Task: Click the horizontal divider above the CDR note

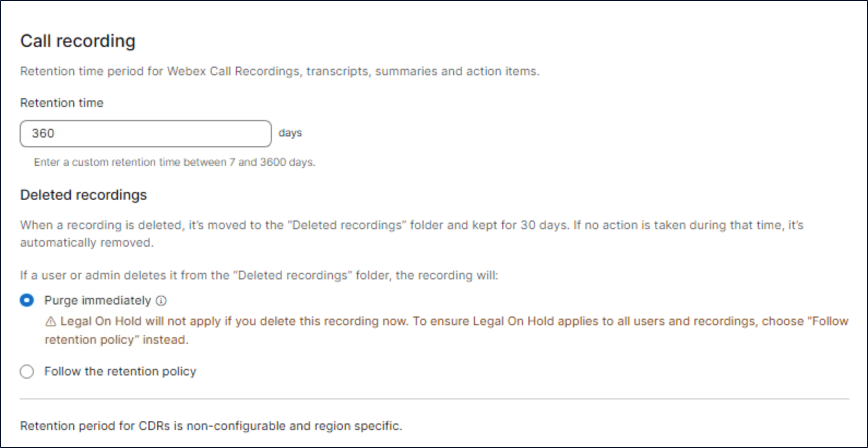Action: [x=434, y=399]
